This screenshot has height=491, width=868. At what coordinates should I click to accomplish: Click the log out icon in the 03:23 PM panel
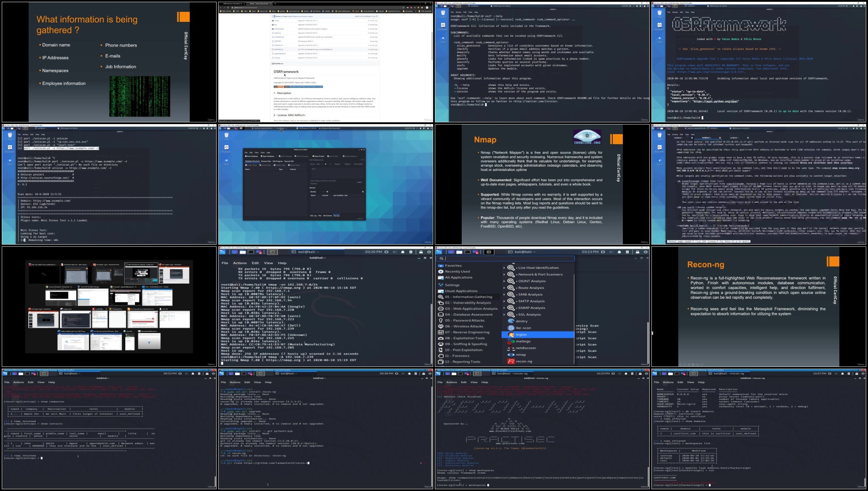pos(646,252)
